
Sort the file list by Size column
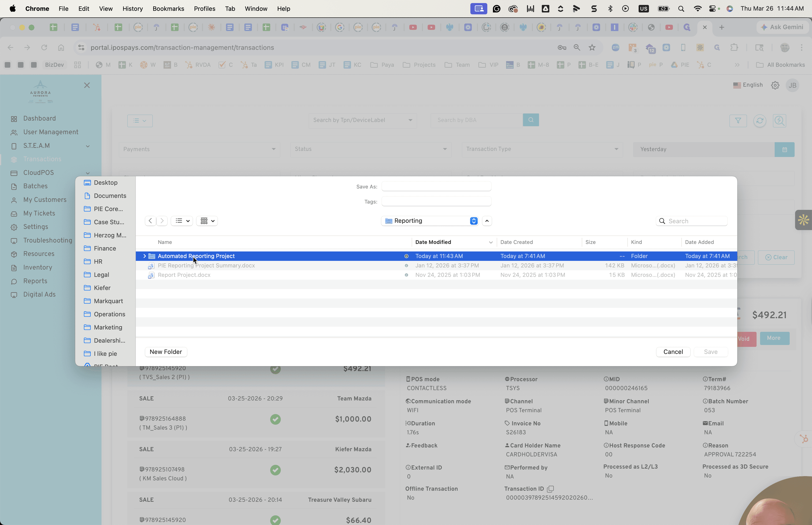click(x=590, y=242)
